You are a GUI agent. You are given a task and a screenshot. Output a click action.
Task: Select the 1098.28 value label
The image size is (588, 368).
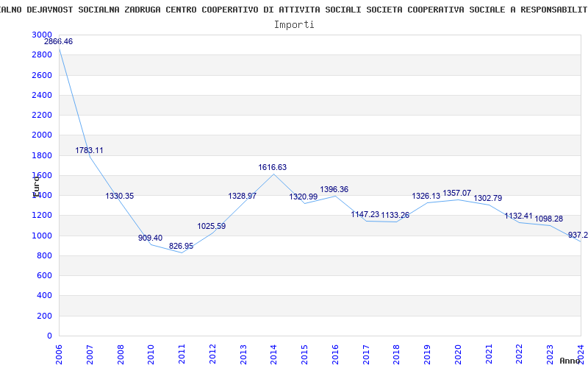coord(548,219)
